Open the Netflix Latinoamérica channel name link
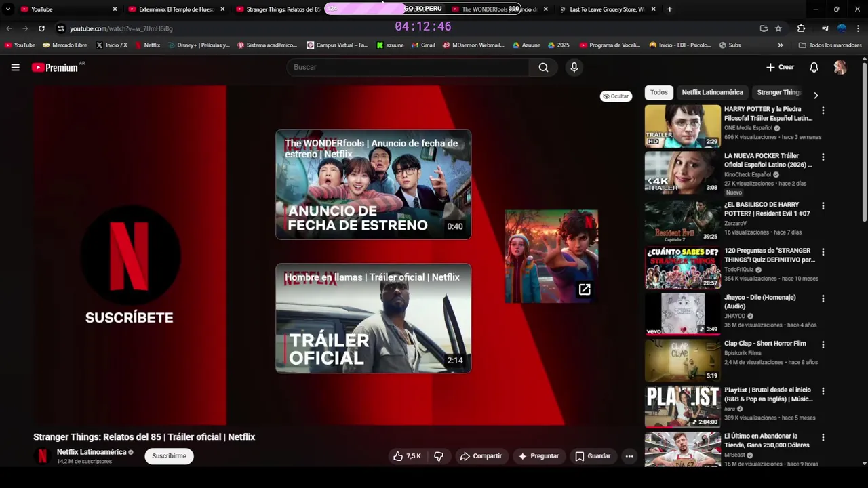The height and width of the screenshot is (488, 868). click(92, 452)
